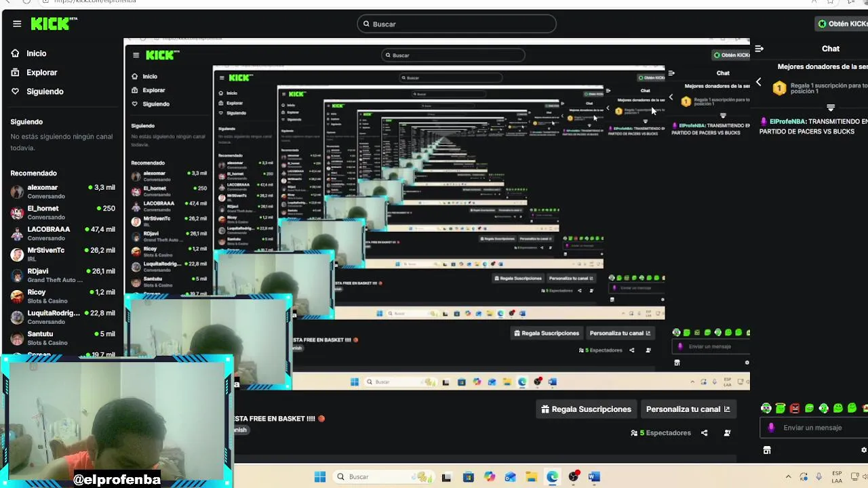Open Outlook from the taskbar
The width and height of the screenshot is (868, 488).
click(510, 477)
